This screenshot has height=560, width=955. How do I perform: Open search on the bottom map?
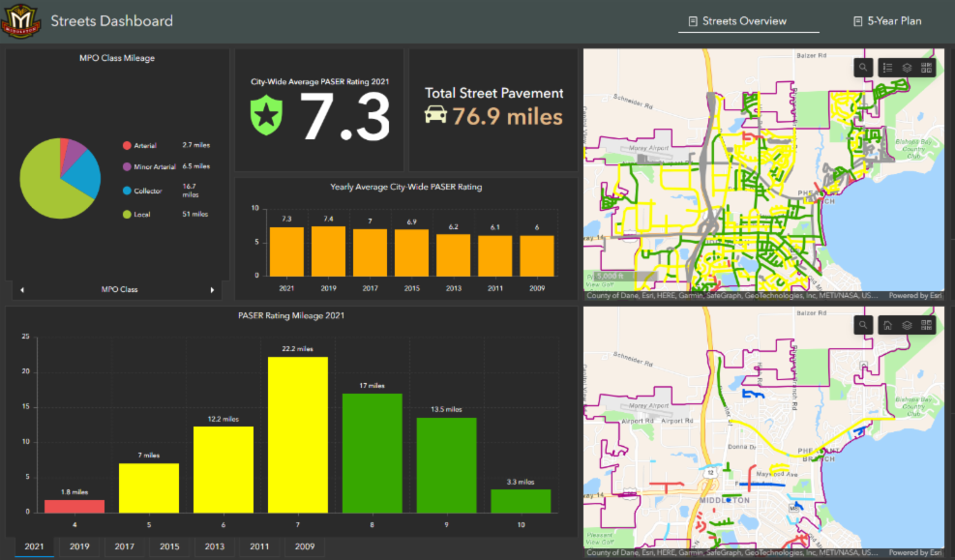864,325
